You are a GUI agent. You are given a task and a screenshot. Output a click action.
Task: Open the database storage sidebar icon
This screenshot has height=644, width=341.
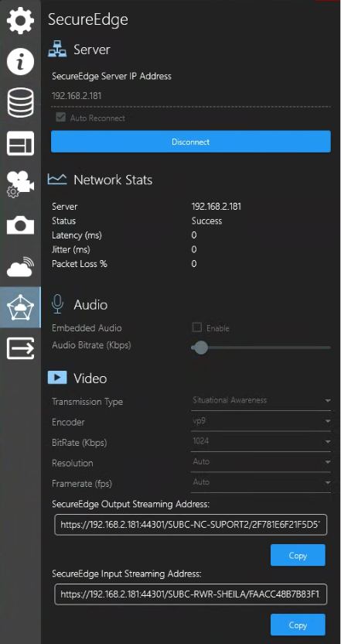[20, 102]
